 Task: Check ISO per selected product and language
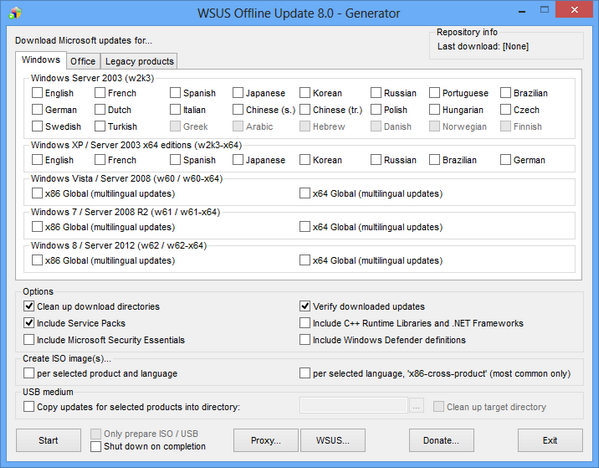click(x=29, y=373)
